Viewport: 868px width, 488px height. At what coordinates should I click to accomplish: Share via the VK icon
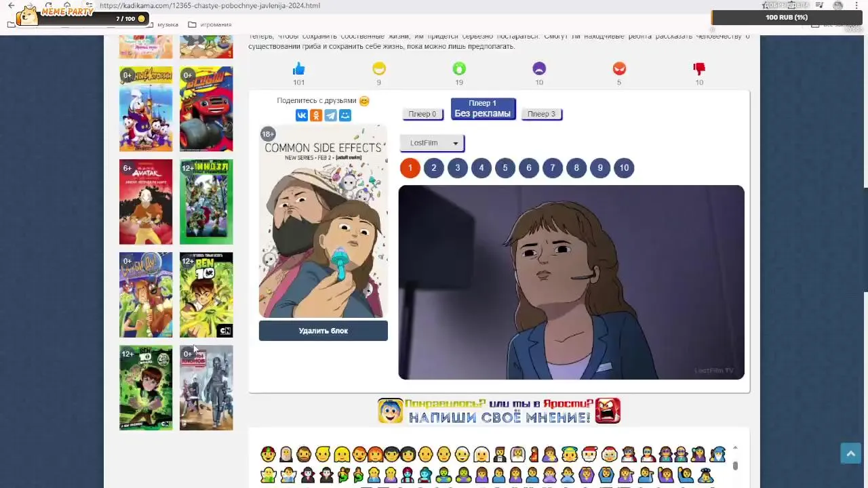[302, 115]
